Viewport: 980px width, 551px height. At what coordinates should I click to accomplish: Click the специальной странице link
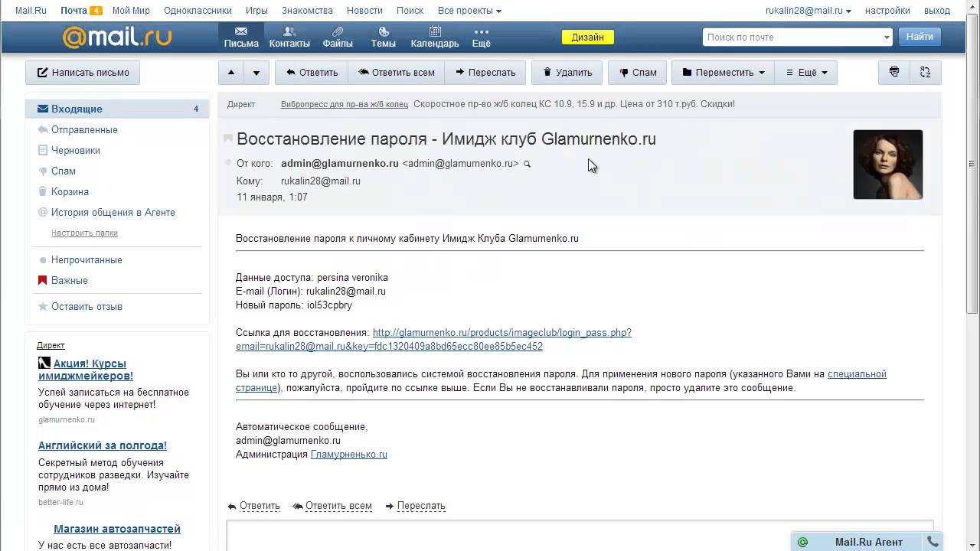857,373
